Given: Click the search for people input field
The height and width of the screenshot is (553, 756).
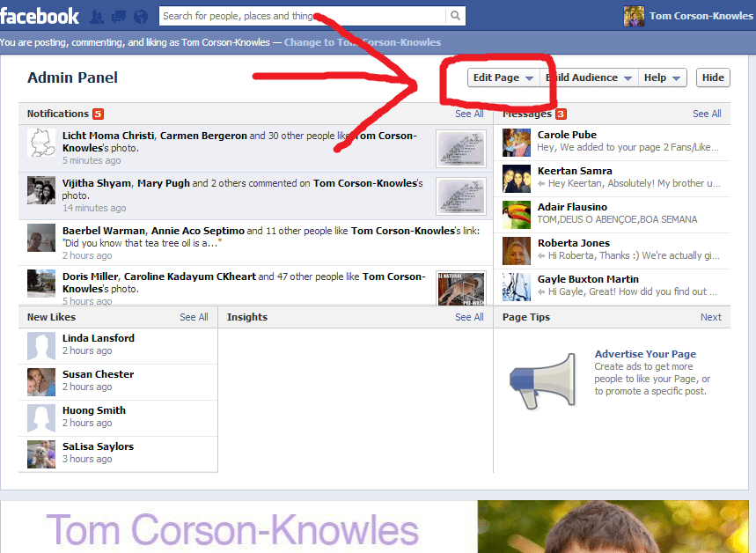Looking at the screenshot, I should pyautogui.click(x=302, y=16).
